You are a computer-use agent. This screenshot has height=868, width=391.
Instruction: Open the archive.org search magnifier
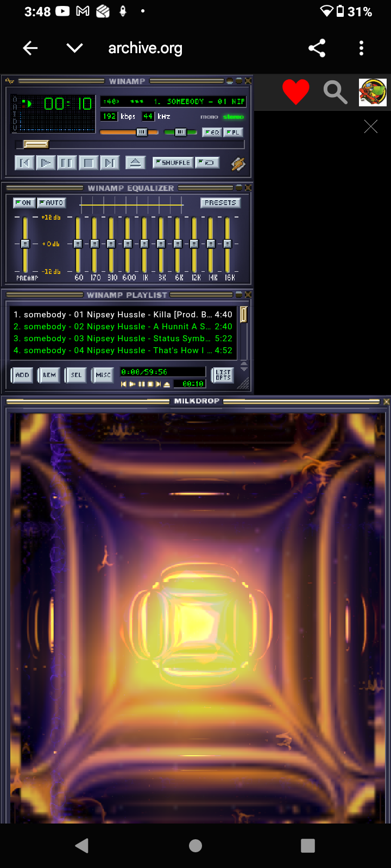pyautogui.click(x=335, y=92)
